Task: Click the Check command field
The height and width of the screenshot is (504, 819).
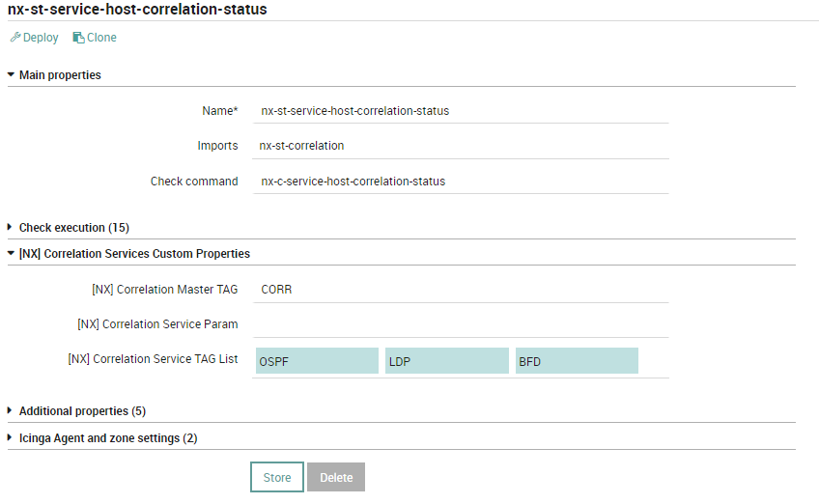Action: point(461,182)
